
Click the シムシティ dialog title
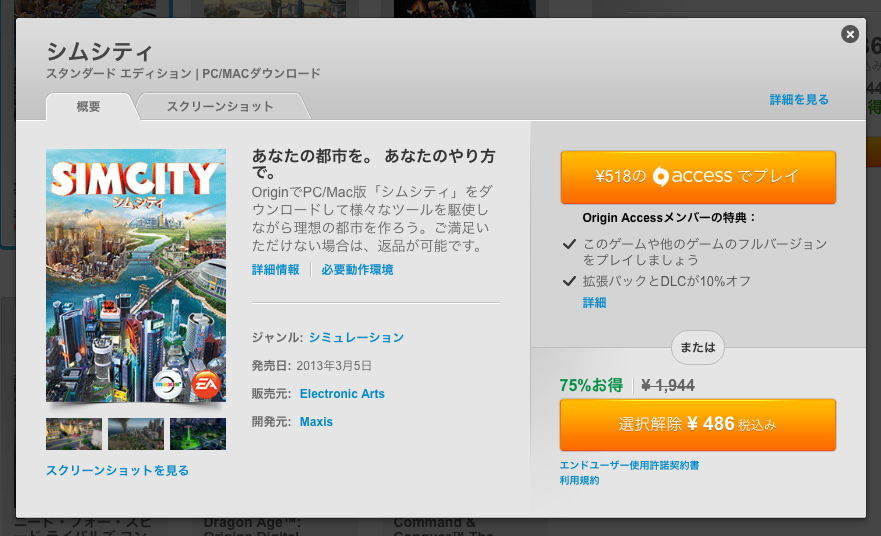point(99,52)
